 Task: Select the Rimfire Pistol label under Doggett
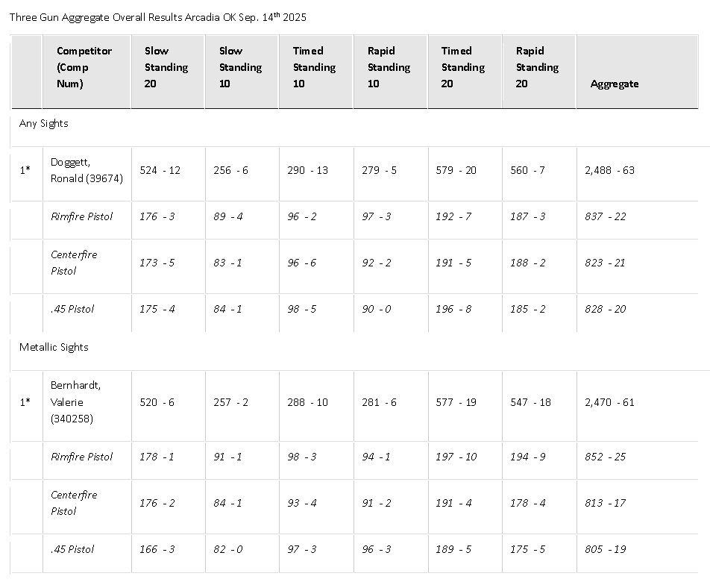click(82, 216)
